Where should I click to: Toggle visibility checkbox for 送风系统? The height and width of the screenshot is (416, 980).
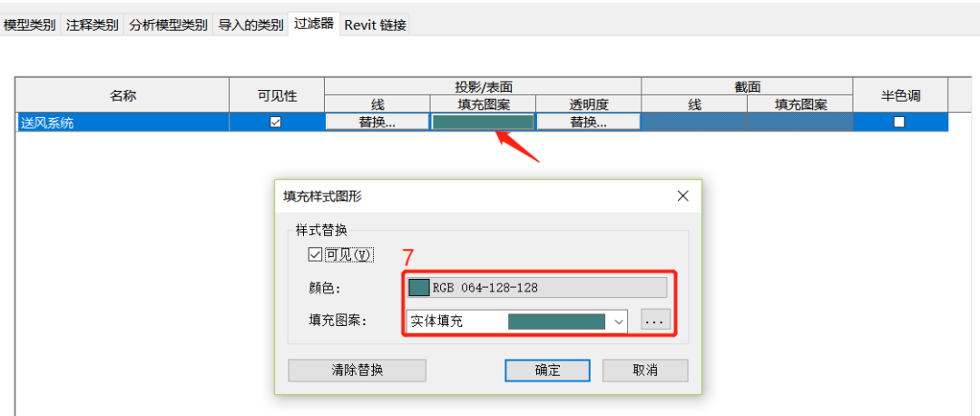click(x=276, y=123)
